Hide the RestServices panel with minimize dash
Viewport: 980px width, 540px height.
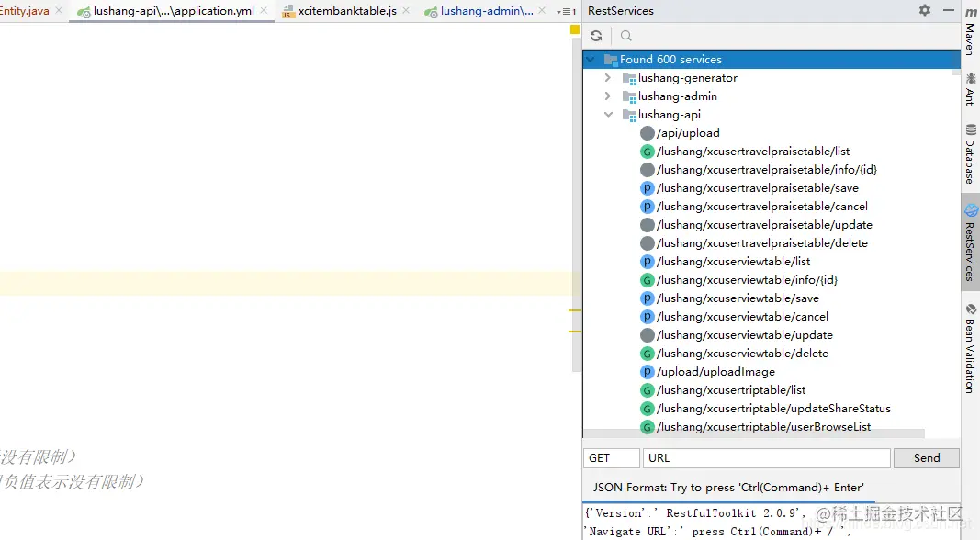click(948, 10)
